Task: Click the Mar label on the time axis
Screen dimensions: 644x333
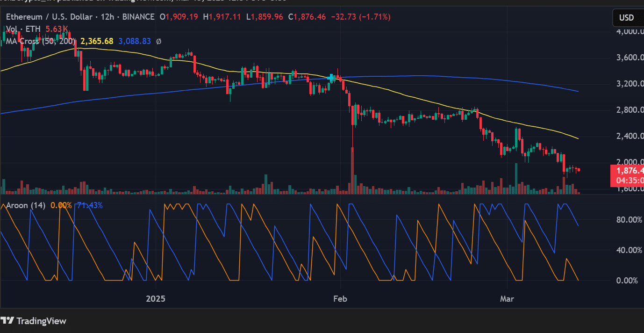Action: (507, 298)
